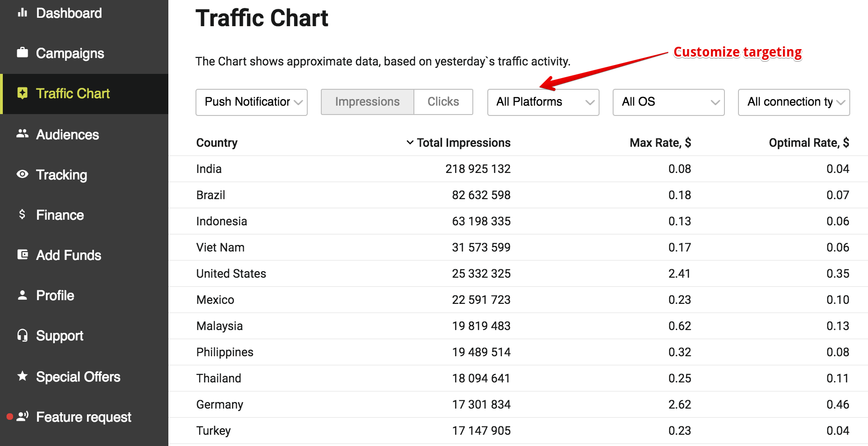Click the Support headset icon
Viewport: 868px width, 446px height.
coord(22,335)
